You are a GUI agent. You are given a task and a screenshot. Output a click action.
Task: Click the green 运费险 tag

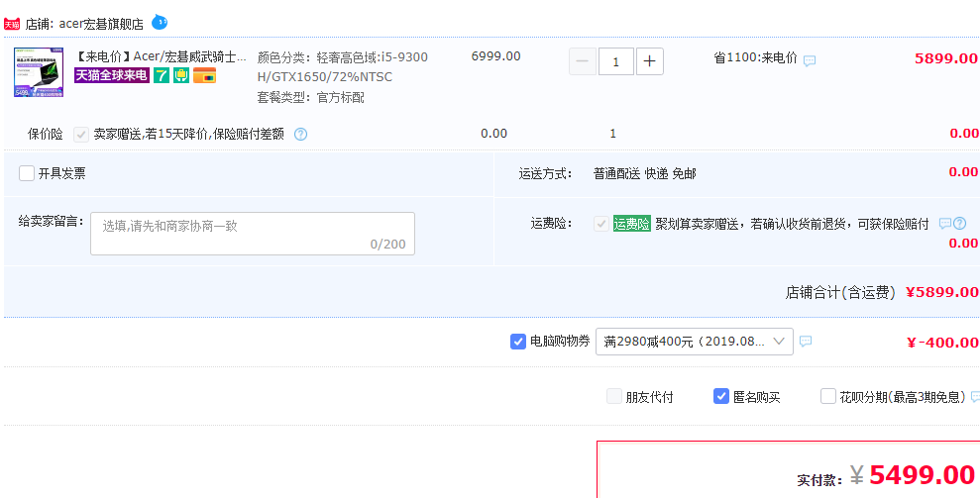632,224
